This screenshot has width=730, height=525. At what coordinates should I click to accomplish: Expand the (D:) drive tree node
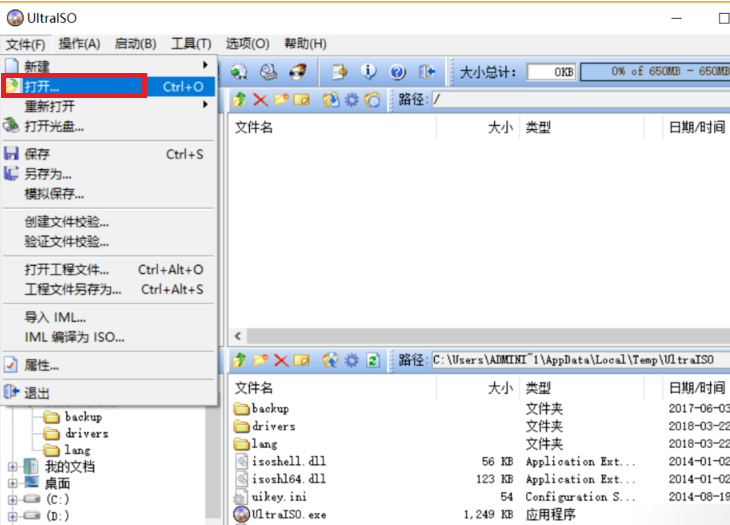coord(13,516)
